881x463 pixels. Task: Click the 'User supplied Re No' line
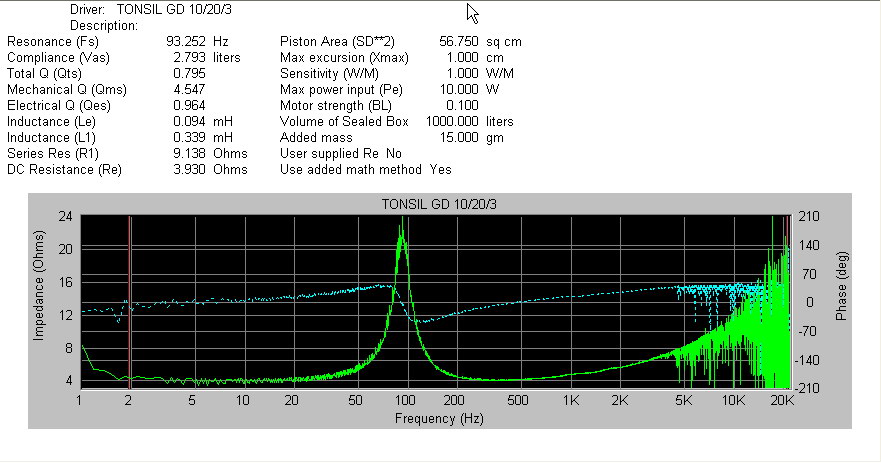coord(341,153)
